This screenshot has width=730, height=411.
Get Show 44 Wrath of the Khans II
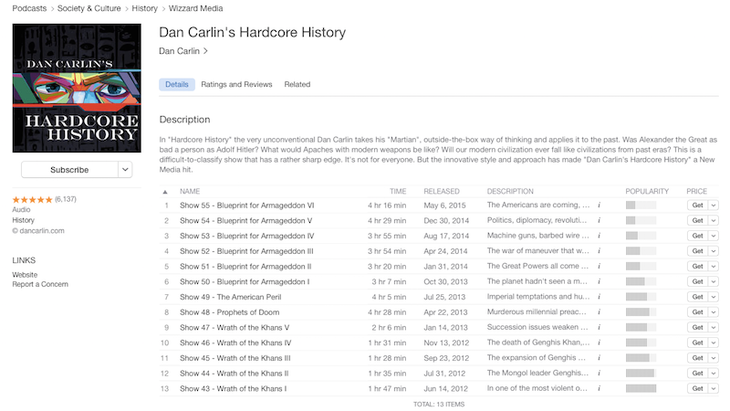pyautogui.click(x=697, y=373)
